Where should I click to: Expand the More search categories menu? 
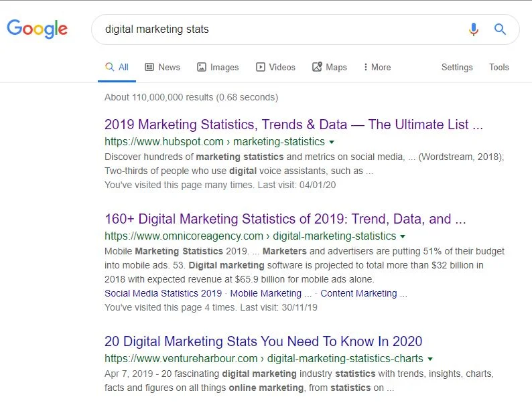[377, 67]
